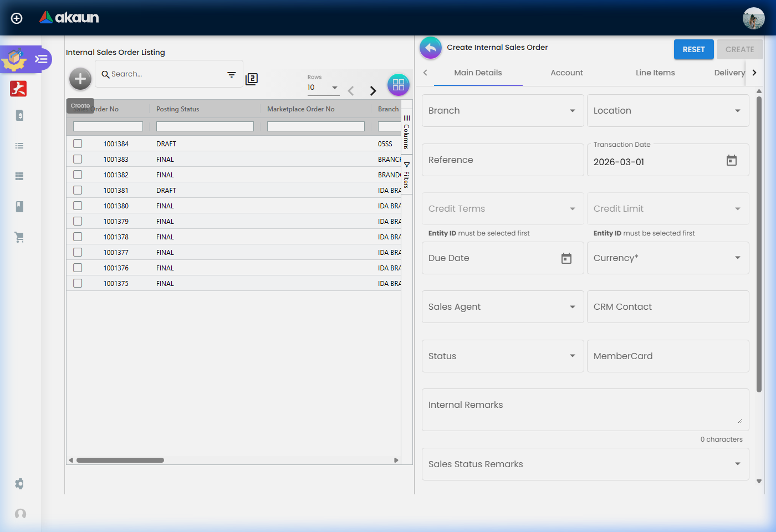Open the shopping cart sidebar icon
Viewport: 776px width, 532px height.
point(19,237)
